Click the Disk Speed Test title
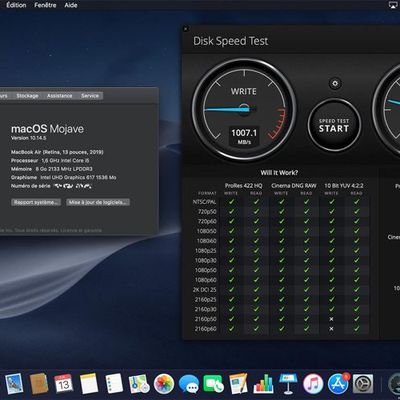Image resolution: width=400 pixels, height=400 pixels. pos(231,41)
